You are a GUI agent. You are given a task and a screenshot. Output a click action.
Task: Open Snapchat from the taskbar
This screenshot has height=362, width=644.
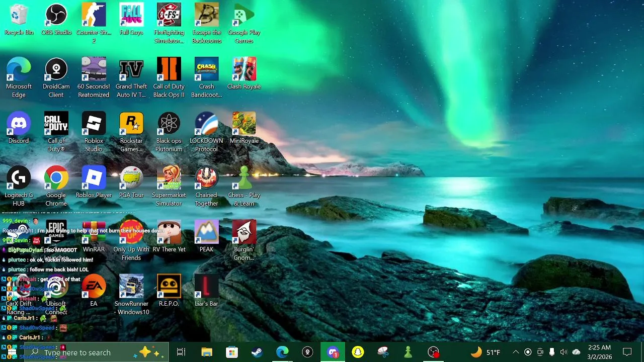pyautogui.click(x=358, y=352)
